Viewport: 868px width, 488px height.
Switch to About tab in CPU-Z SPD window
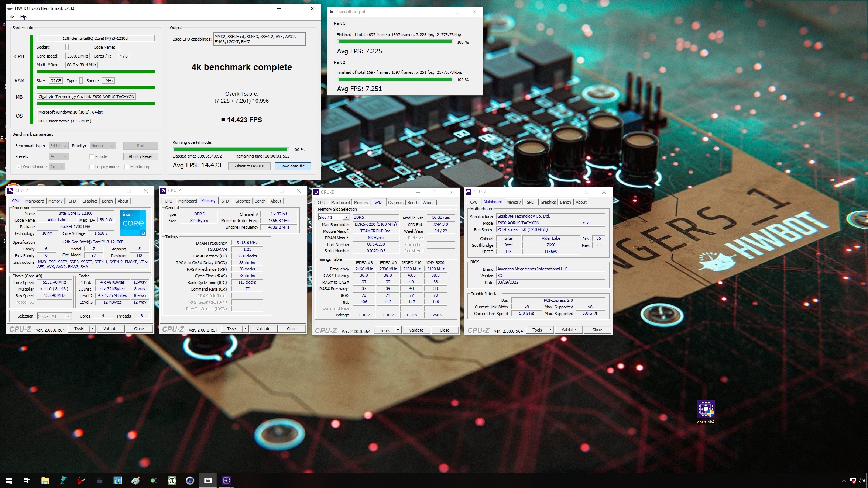429,203
